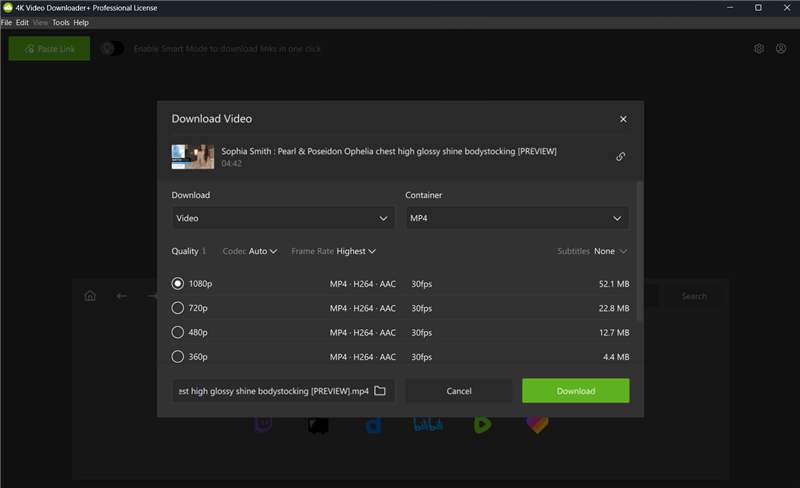Screen dimensions: 800x488
Task: Click the Bilibili icon in background window
Action: tap(428, 424)
